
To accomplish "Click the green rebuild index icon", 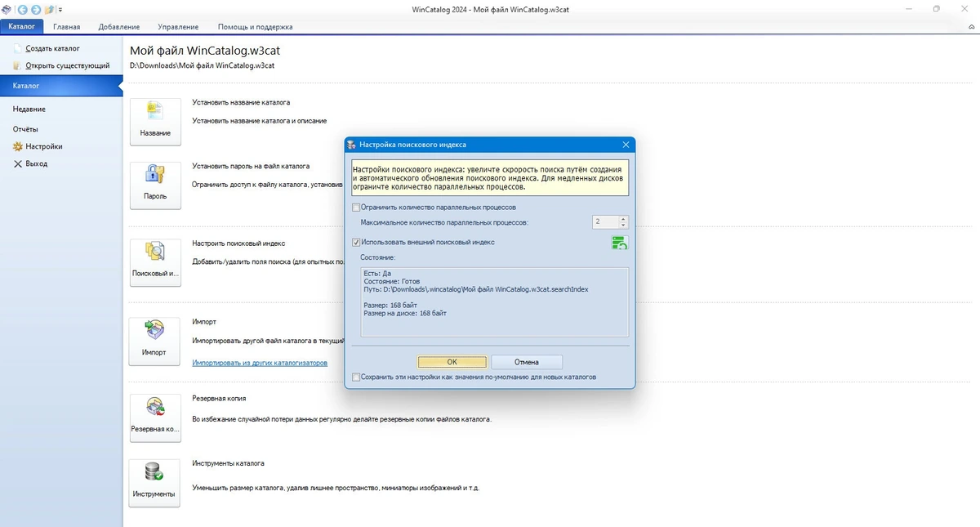I will (x=620, y=243).
